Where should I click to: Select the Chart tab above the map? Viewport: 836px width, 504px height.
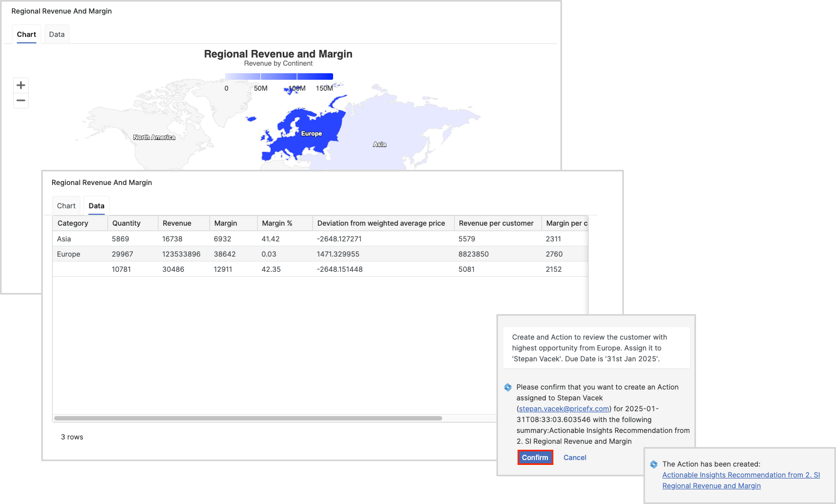pyautogui.click(x=26, y=34)
